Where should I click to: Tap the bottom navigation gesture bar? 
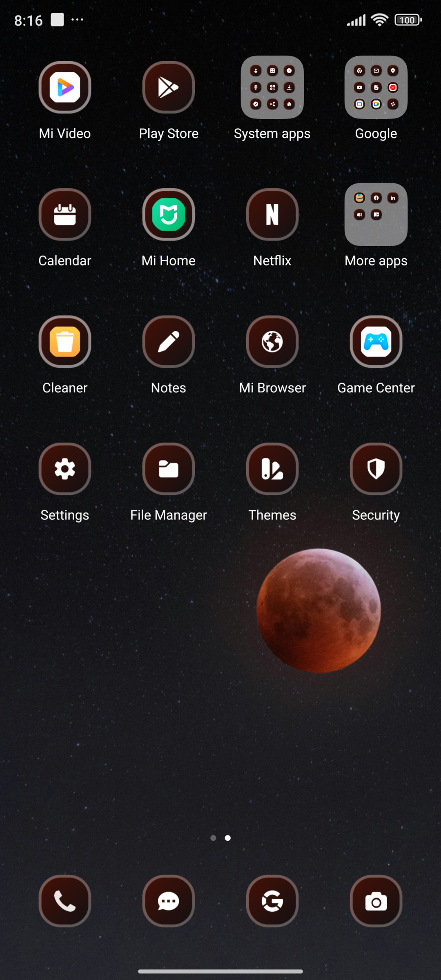(220, 971)
